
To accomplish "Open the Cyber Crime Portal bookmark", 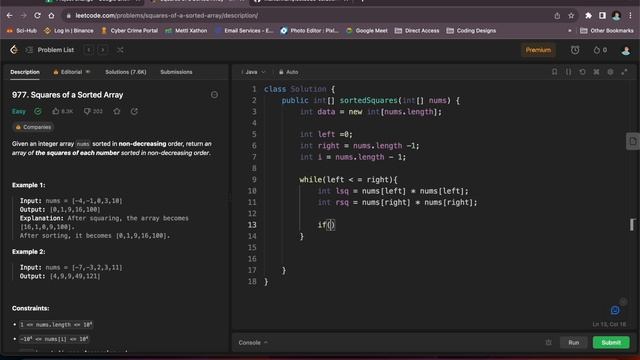I will (129, 31).
